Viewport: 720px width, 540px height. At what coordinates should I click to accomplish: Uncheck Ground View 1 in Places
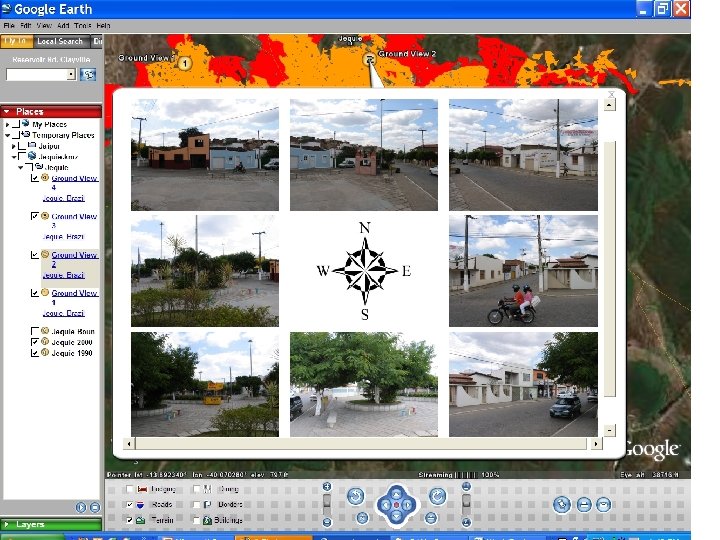tap(34, 292)
